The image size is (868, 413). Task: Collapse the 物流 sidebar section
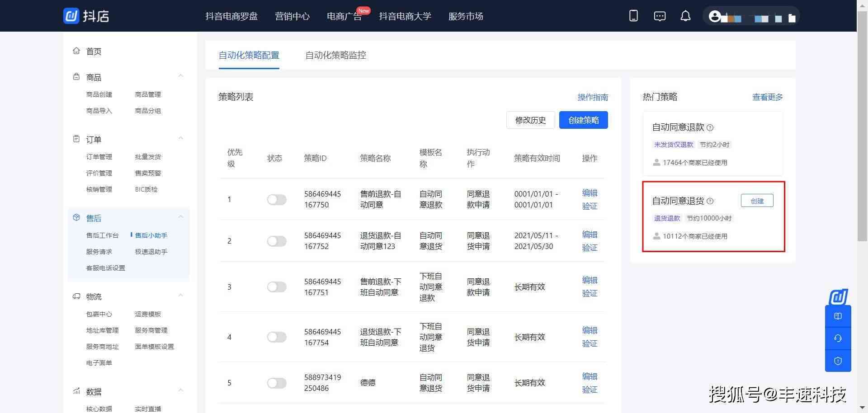[181, 296]
